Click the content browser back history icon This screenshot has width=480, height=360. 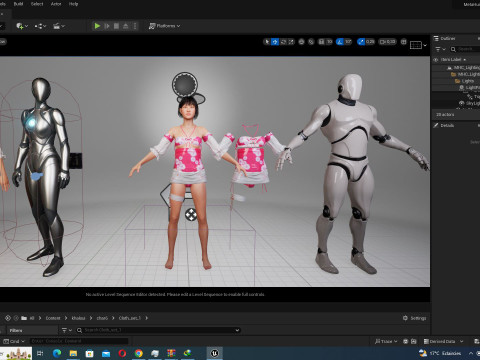click(8, 318)
